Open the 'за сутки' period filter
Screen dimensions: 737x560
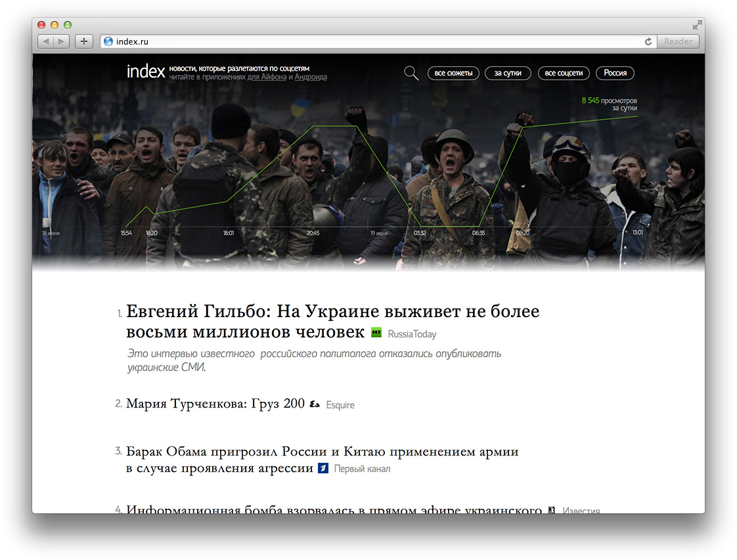[508, 73]
